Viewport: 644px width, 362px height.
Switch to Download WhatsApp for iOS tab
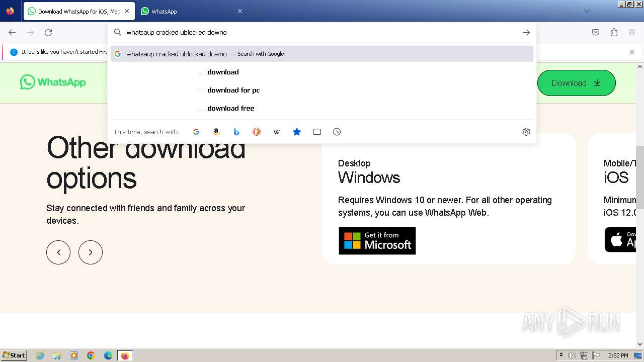pos(79,11)
